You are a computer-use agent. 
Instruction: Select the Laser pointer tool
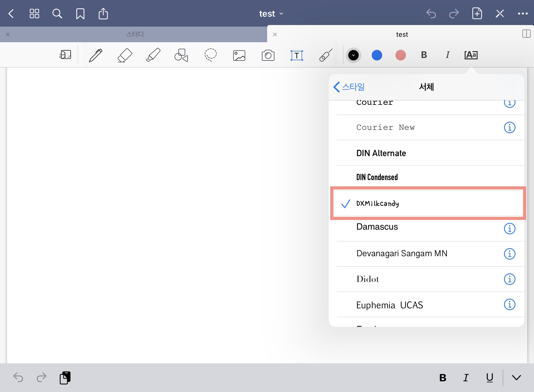click(326, 55)
